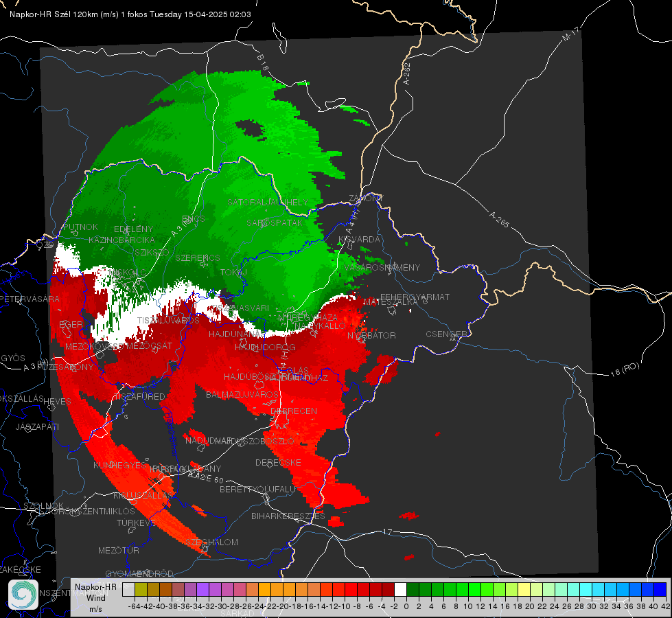Click the 'DEBRECEN' city label

pos(294,411)
